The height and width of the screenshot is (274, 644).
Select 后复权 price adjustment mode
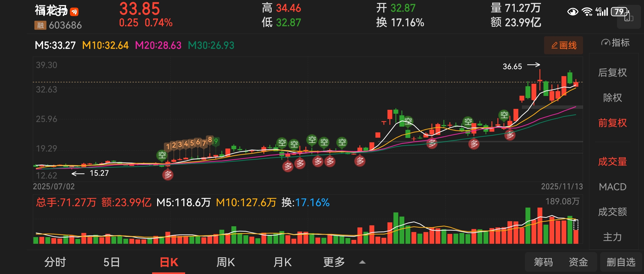point(612,73)
